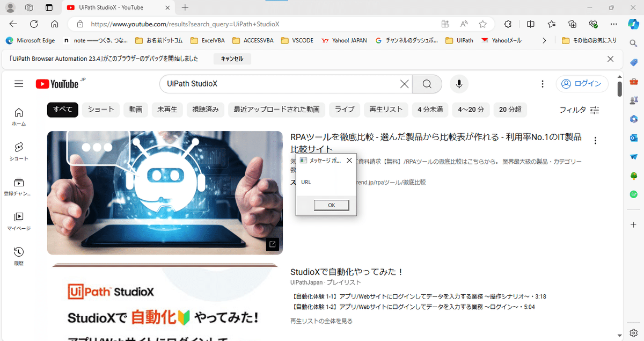644x341 pixels.
Task: Open ad options three-dot menu
Action: pyautogui.click(x=595, y=141)
